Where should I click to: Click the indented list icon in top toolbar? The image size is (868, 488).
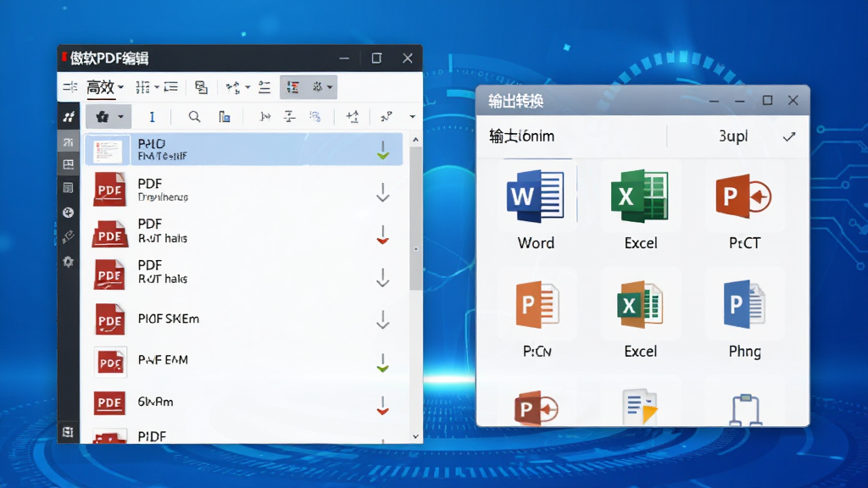(171, 87)
